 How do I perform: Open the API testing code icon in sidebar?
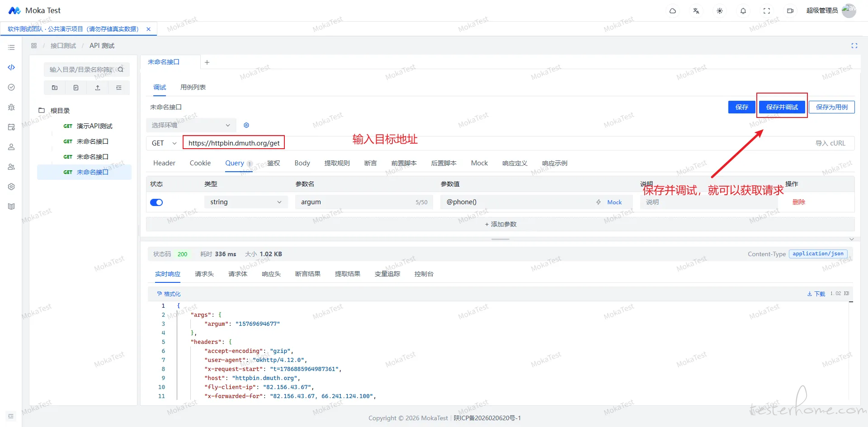[x=11, y=67]
